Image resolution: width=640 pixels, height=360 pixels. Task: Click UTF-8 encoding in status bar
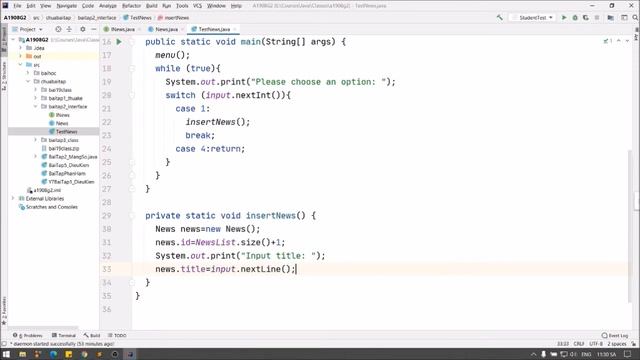pos(596,344)
